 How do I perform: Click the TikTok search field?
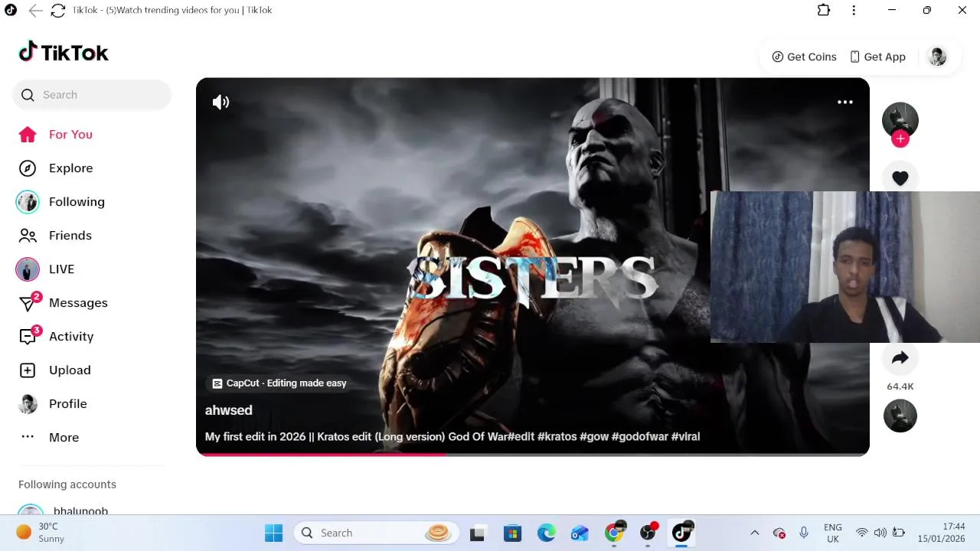tap(92, 95)
